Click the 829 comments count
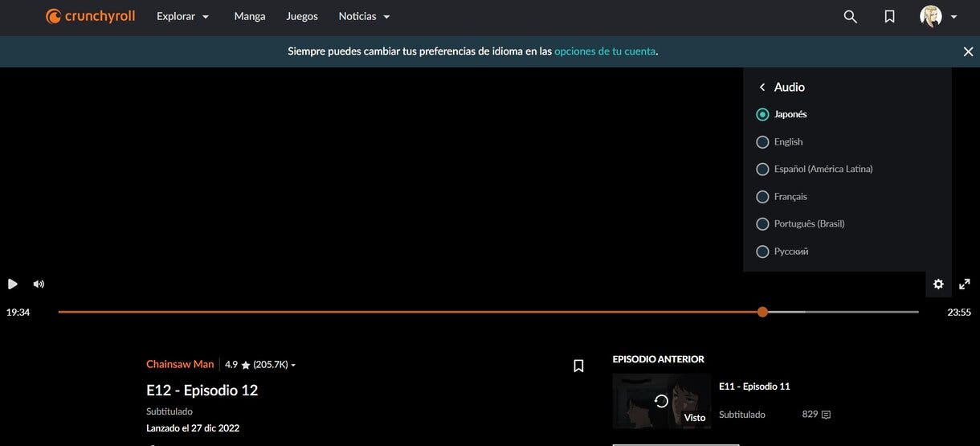The image size is (980, 446). (x=810, y=415)
